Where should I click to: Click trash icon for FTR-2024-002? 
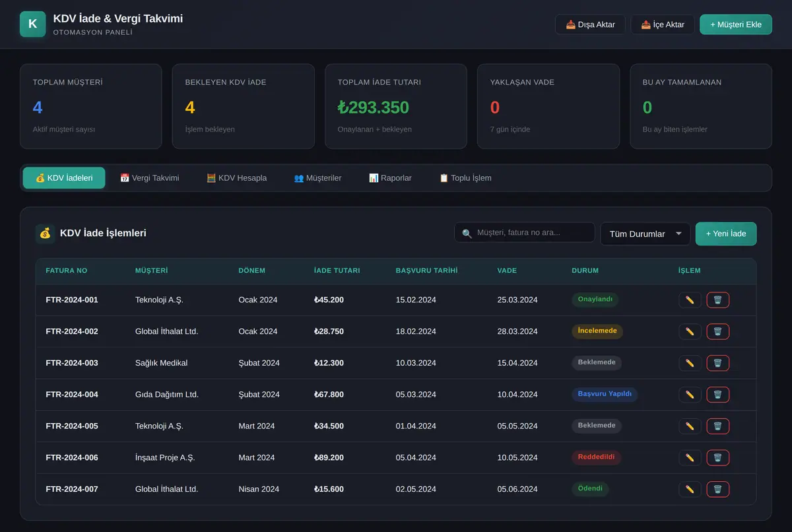click(717, 331)
